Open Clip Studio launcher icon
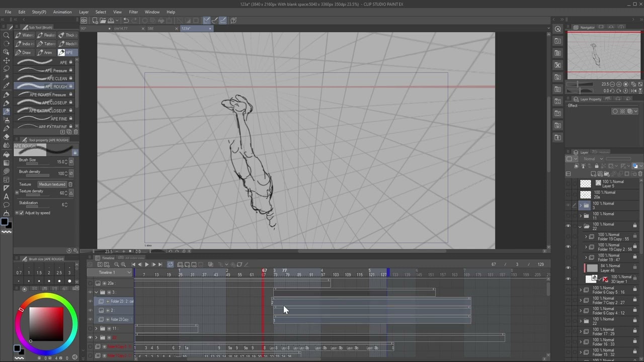644x362 pixels. click(84, 21)
